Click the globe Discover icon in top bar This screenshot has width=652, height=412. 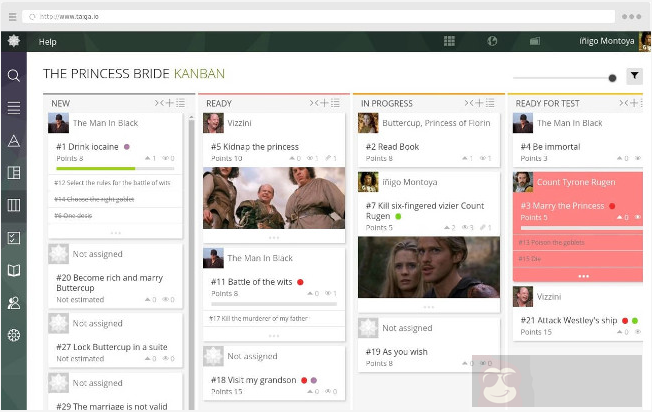(x=492, y=41)
